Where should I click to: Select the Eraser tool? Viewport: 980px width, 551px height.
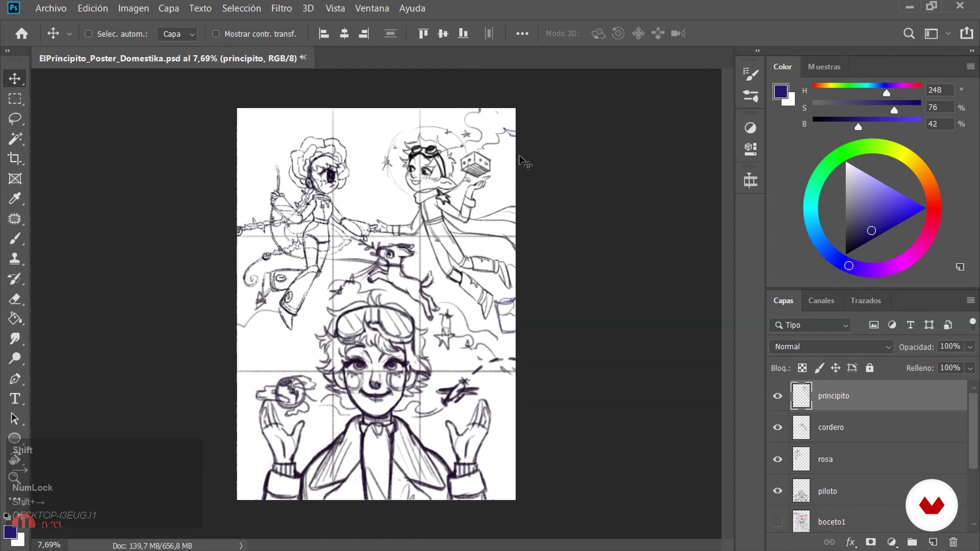[15, 299]
